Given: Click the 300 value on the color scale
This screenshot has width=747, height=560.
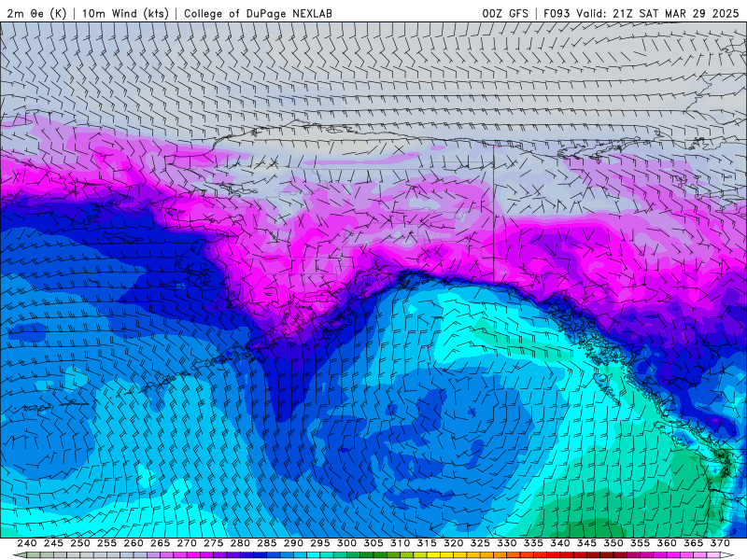Looking at the screenshot, I should (x=346, y=543).
